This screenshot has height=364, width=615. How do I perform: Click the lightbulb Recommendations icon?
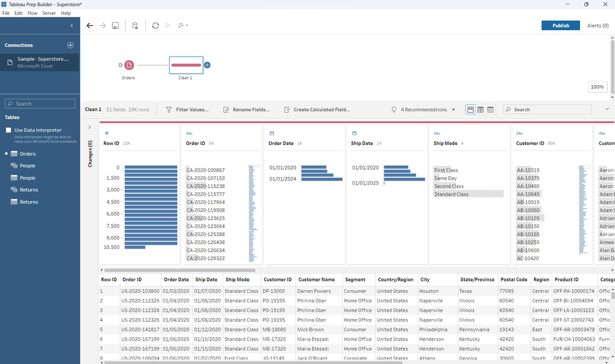[394, 110]
